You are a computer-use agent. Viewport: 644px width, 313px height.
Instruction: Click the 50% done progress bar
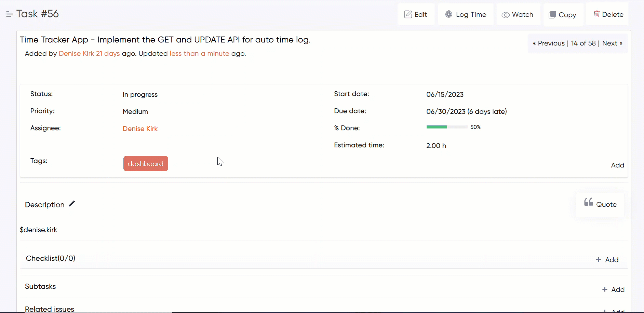pos(446,127)
